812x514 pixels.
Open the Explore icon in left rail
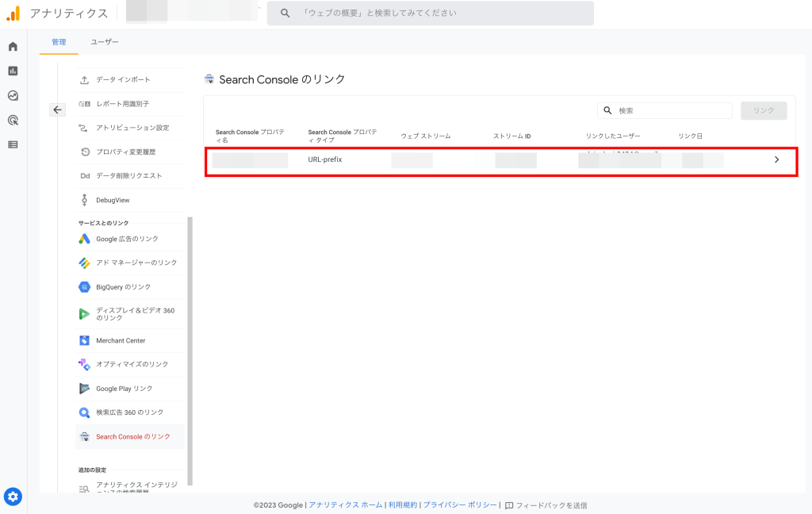(x=13, y=95)
